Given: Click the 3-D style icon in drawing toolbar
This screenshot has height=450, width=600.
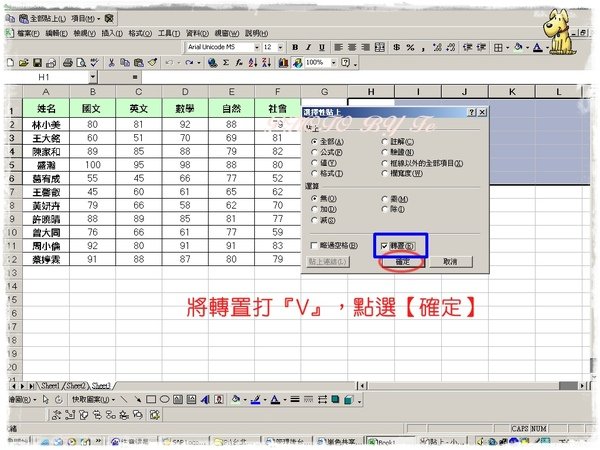Looking at the screenshot, I should 349,399.
